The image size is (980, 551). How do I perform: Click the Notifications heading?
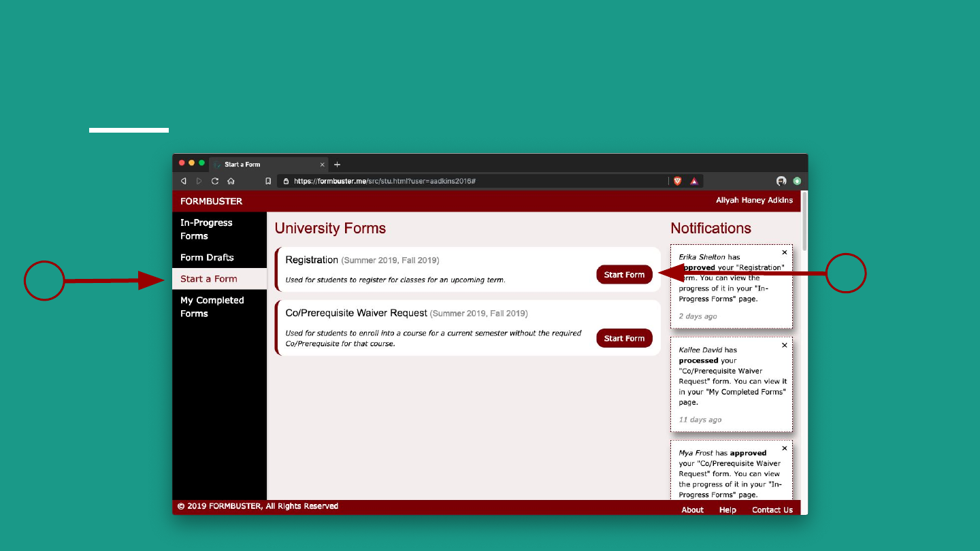click(x=710, y=229)
